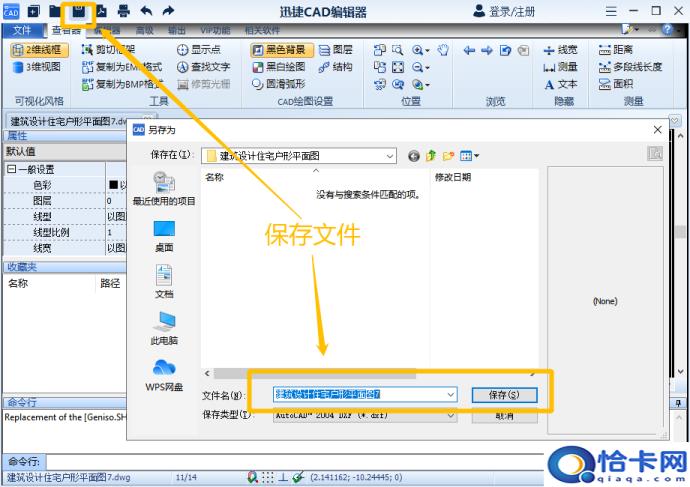This screenshot has width=690, height=487.
Task: Click the PDF export icon in the quick toolbar
Action: click(x=101, y=11)
